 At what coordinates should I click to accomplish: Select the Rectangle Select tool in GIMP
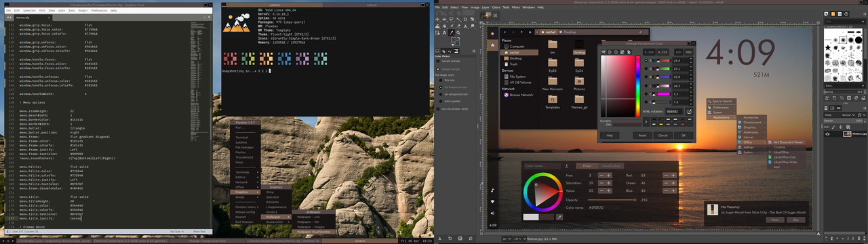444,19
